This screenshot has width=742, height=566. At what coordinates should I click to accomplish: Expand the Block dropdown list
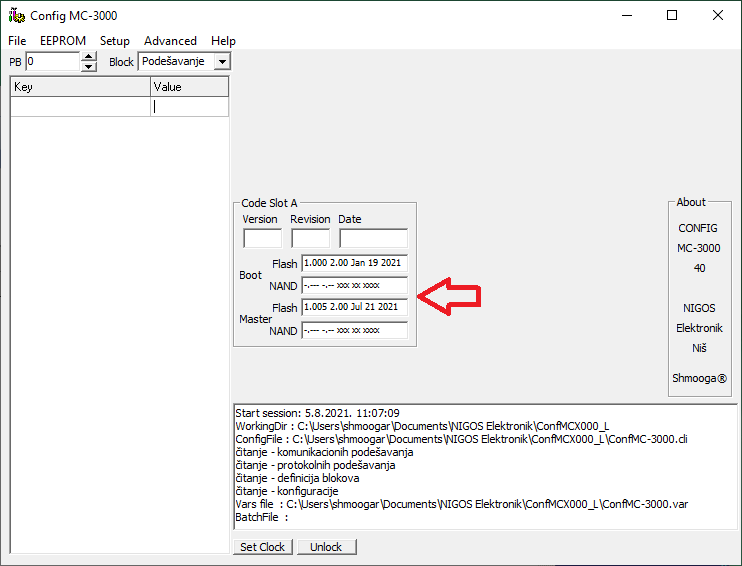222,62
